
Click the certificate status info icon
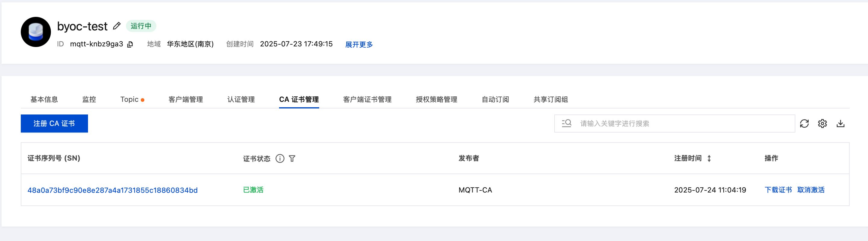(x=280, y=158)
